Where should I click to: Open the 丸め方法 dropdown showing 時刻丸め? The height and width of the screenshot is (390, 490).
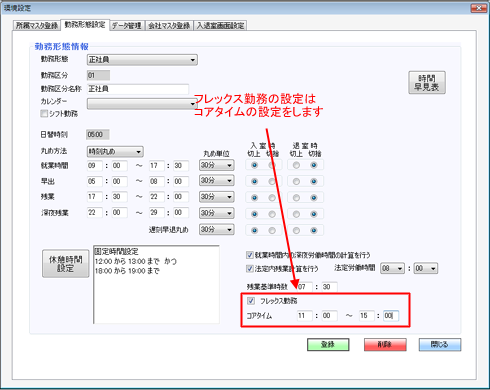[x=115, y=152]
